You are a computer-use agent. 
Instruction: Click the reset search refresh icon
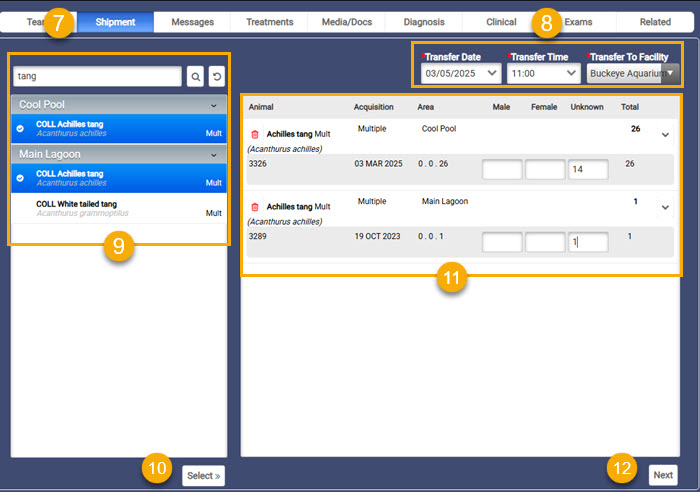pos(217,76)
